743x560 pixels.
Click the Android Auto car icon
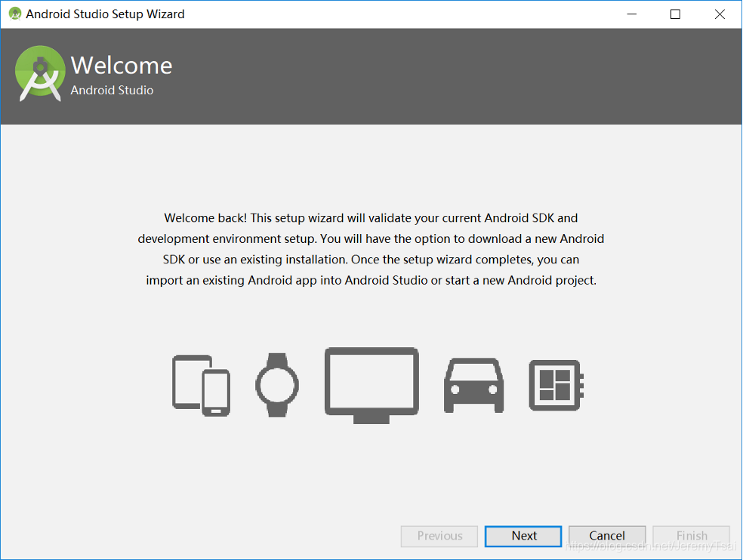(474, 385)
